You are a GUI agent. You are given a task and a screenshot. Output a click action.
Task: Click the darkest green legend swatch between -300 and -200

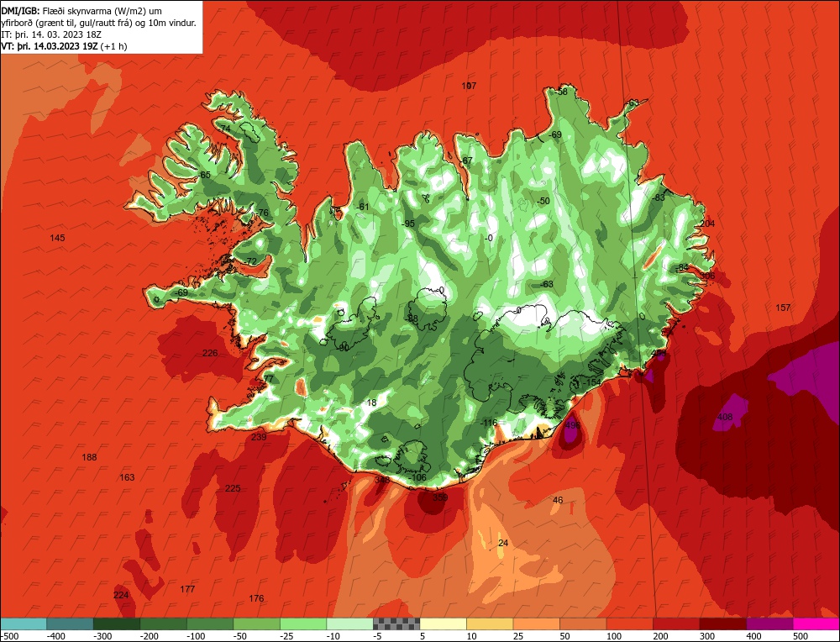tap(116, 624)
